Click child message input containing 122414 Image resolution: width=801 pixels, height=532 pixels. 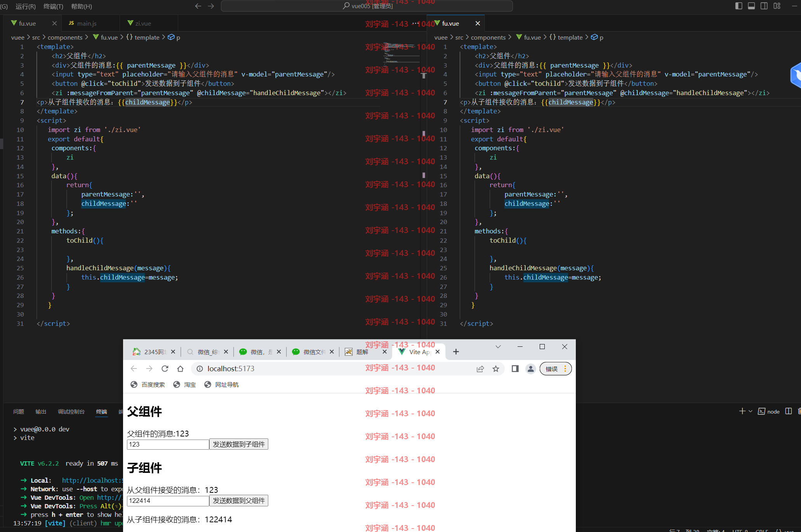coord(168,501)
